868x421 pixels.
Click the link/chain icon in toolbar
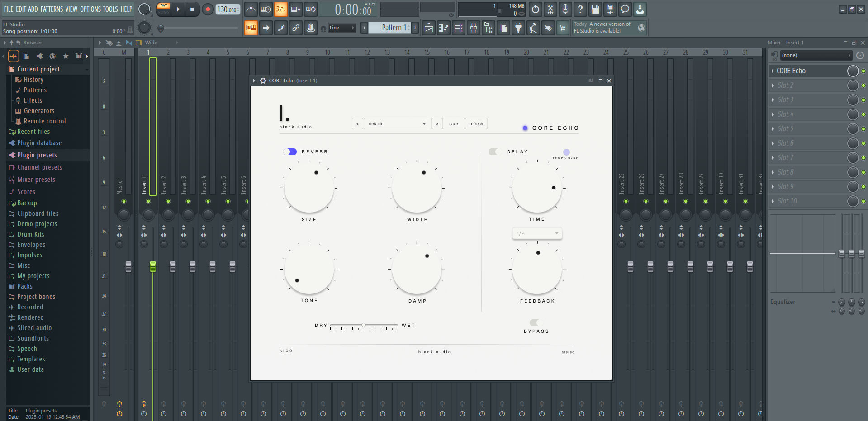(x=296, y=28)
